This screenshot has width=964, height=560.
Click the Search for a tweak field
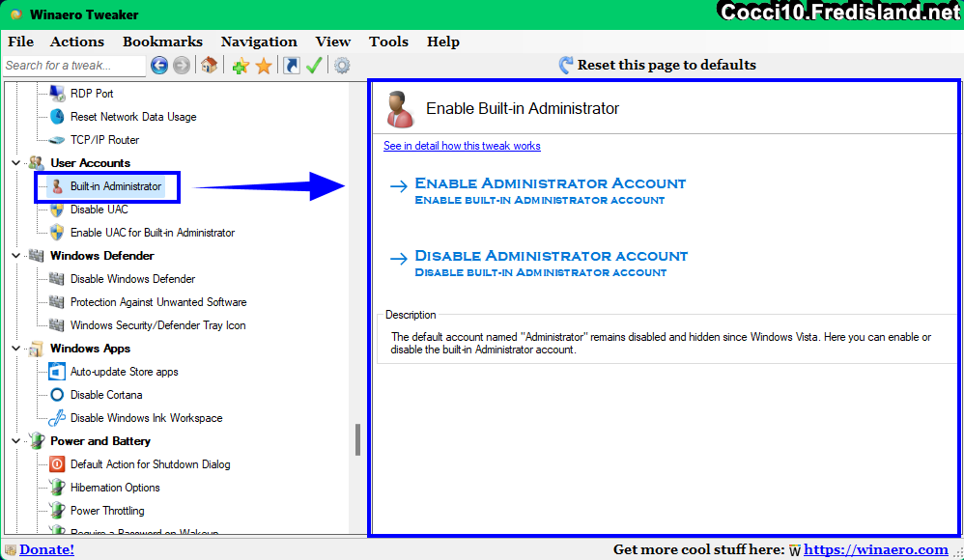click(x=74, y=65)
